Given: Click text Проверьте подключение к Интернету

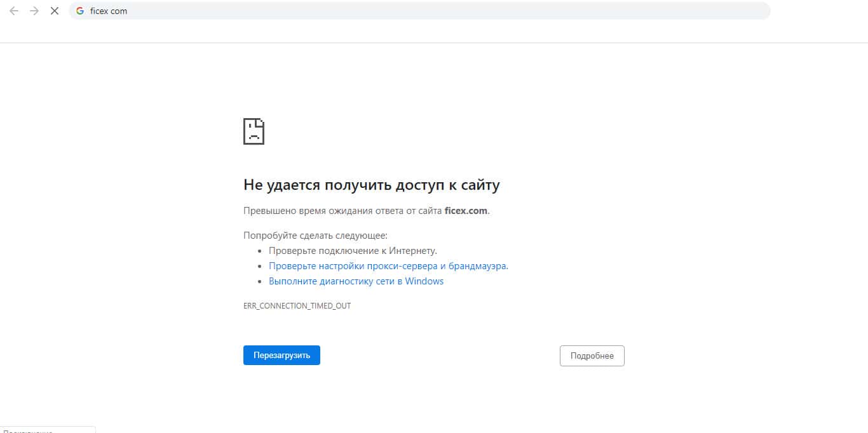Looking at the screenshot, I should (353, 251).
